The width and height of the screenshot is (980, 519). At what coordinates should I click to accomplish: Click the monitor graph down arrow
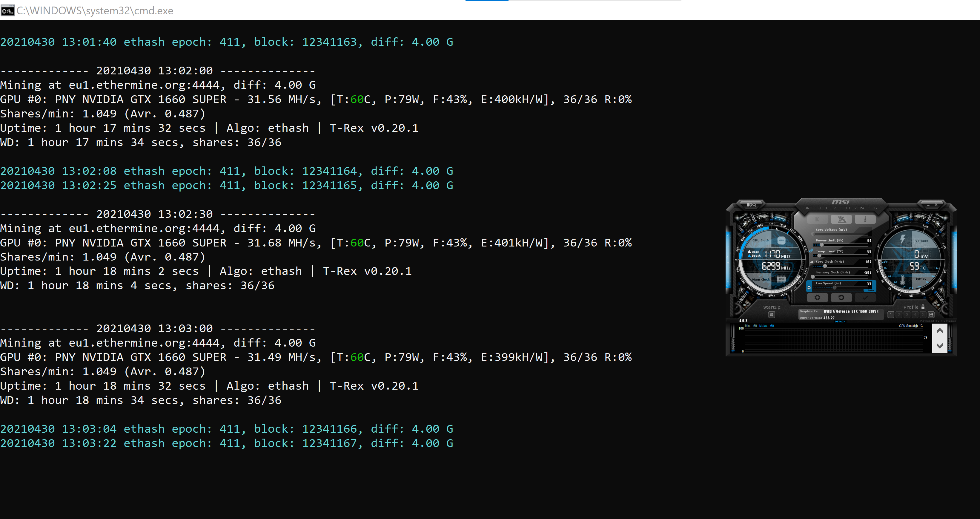940,346
